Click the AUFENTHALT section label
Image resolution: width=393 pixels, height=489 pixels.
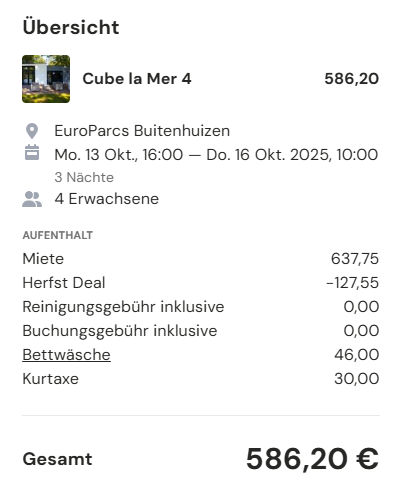(58, 235)
